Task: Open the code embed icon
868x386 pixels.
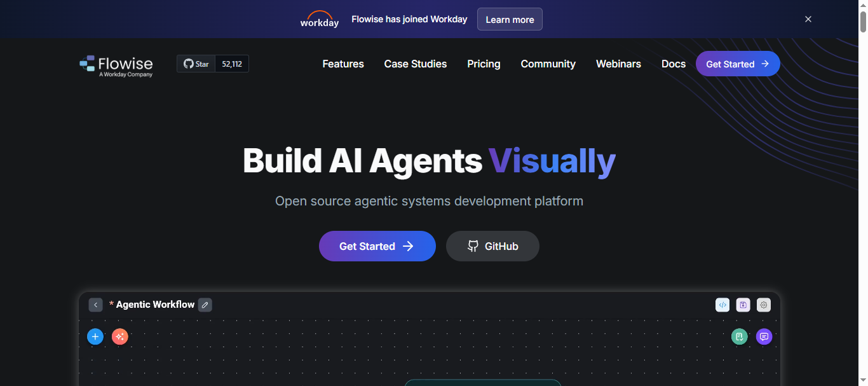Action: [722, 305]
